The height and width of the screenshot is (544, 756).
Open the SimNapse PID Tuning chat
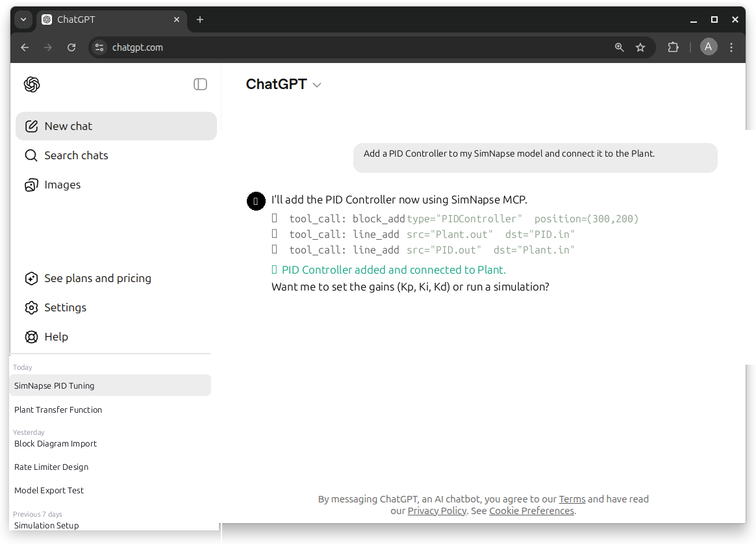click(x=110, y=386)
